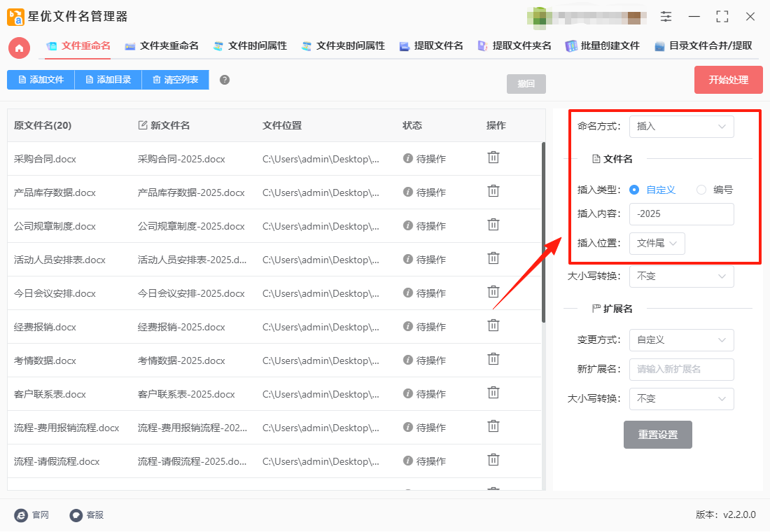Click the 重置设置 button
Screen dimensions: 770x532
click(x=657, y=434)
